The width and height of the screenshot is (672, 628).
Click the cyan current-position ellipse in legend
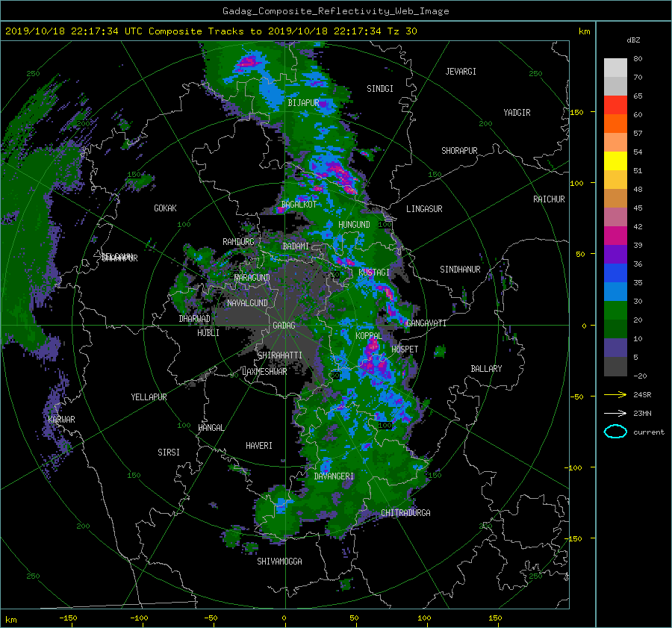click(615, 432)
